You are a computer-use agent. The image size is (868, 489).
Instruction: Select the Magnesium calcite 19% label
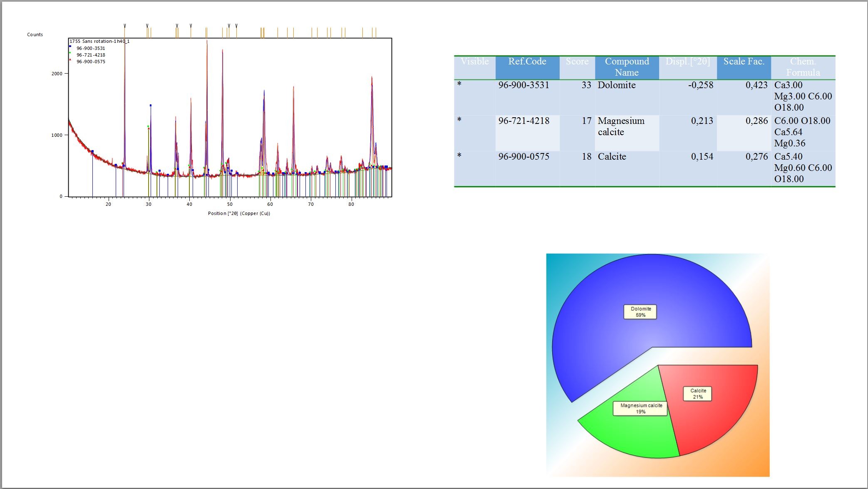(640, 408)
